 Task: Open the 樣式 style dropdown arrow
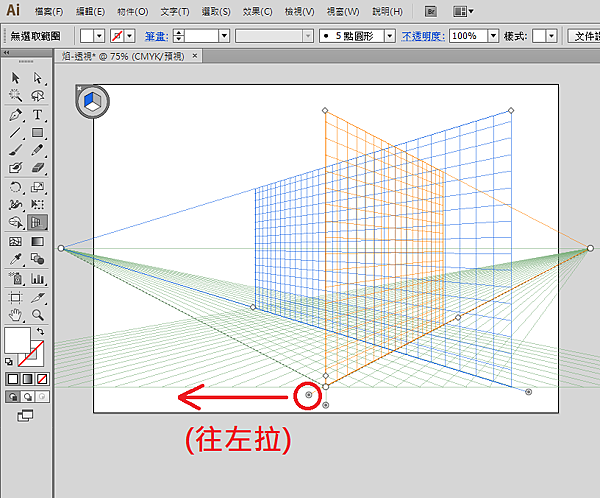click(551, 36)
